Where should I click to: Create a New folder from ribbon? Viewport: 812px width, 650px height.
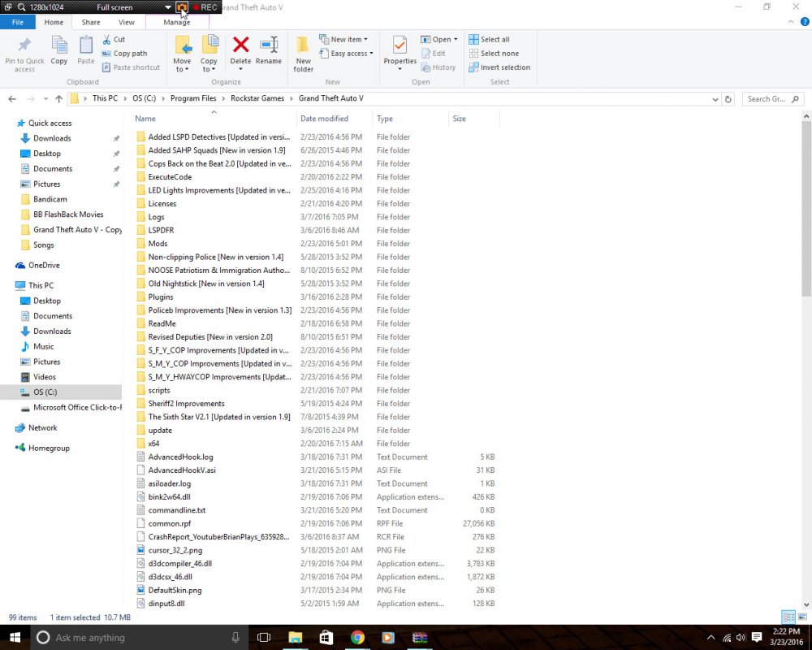[x=303, y=54]
